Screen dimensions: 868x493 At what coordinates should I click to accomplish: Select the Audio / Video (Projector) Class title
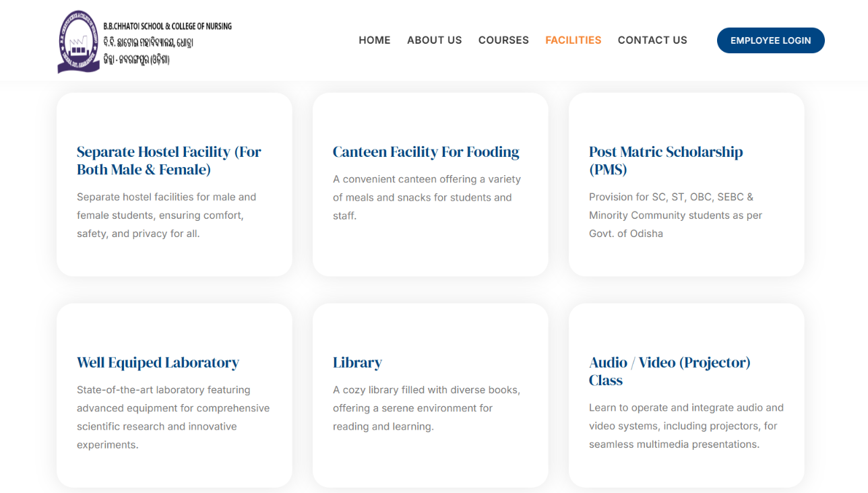click(x=669, y=371)
